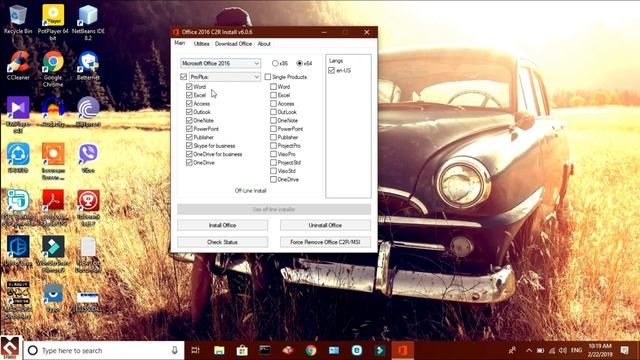Image resolution: width=640 pixels, height=360 pixels.
Task: Open network status in system tray
Action: 552,350
